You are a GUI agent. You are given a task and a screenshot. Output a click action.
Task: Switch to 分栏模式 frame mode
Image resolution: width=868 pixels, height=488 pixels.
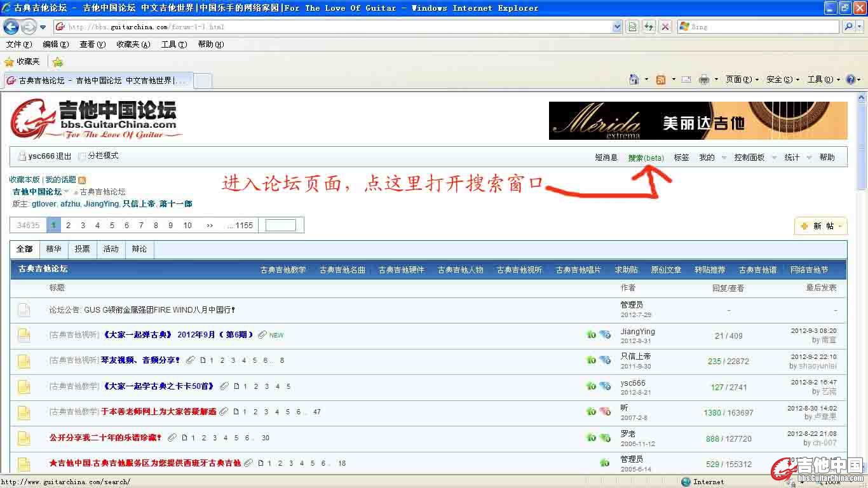pos(103,156)
